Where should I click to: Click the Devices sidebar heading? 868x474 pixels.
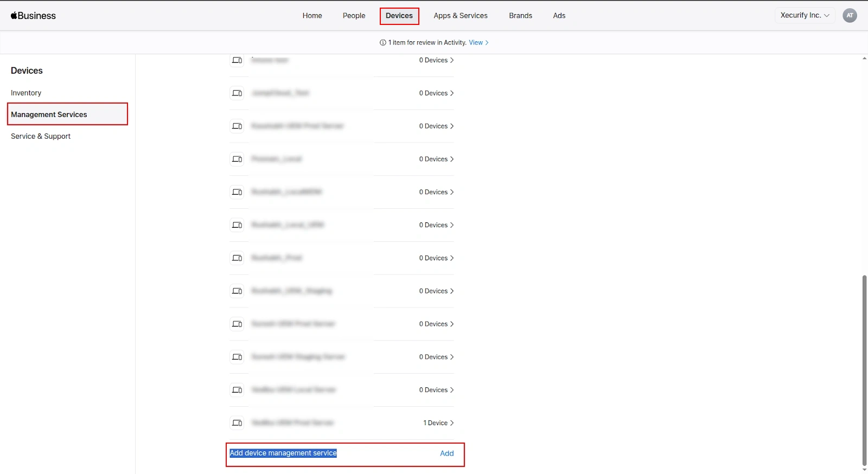27,71
